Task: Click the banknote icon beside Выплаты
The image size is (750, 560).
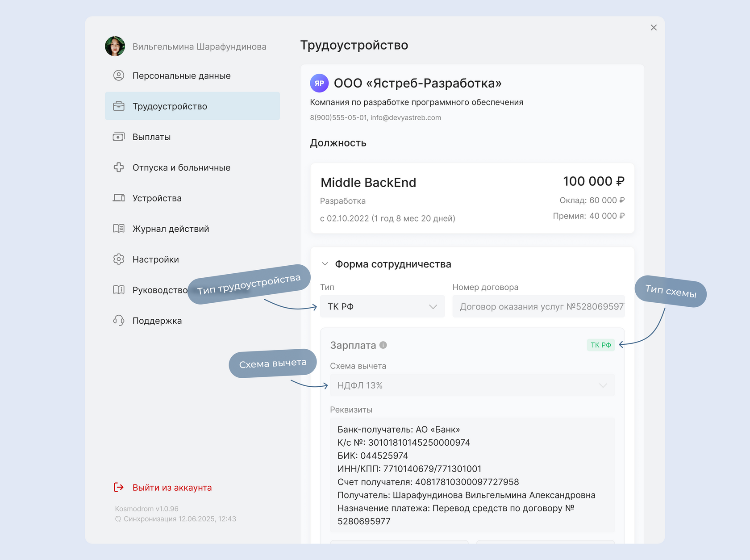Action: point(119,137)
